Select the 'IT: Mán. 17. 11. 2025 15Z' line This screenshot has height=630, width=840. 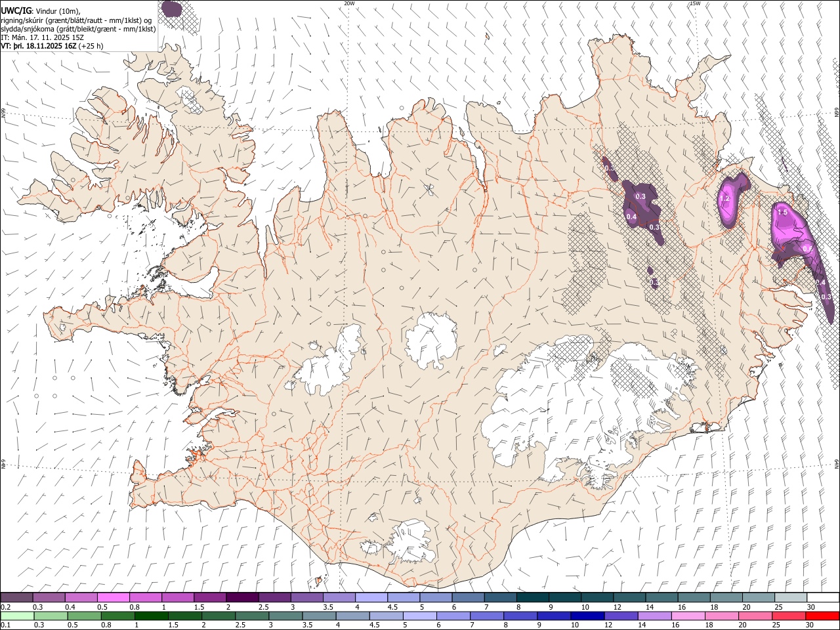[x=42, y=37]
